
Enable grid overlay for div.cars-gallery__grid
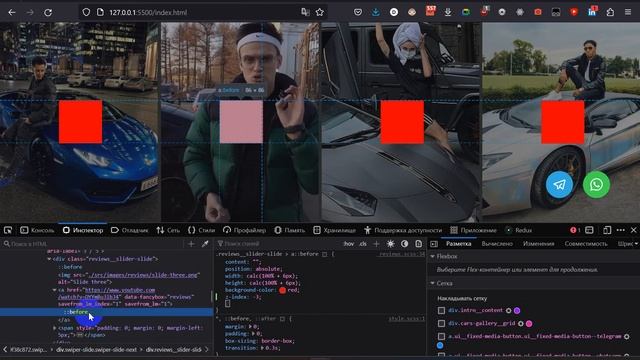pos(441,324)
